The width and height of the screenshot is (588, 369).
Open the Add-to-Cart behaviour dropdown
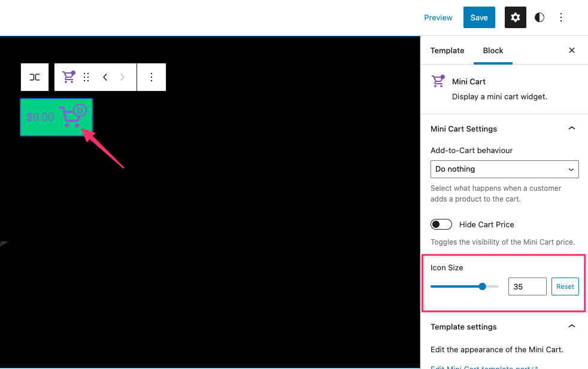pos(504,169)
